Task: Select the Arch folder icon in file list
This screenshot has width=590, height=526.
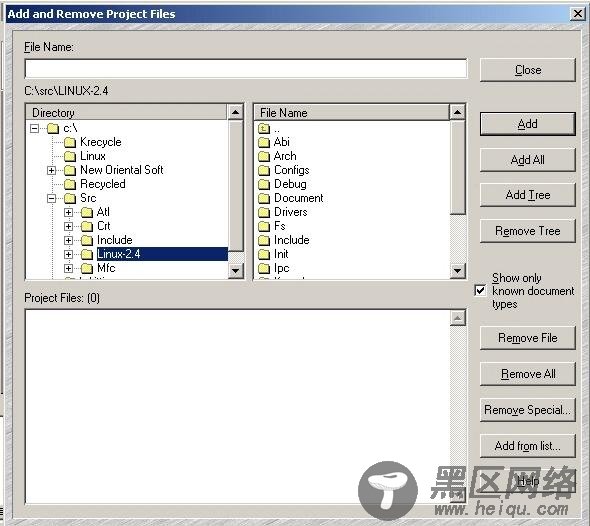Action: point(264,156)
